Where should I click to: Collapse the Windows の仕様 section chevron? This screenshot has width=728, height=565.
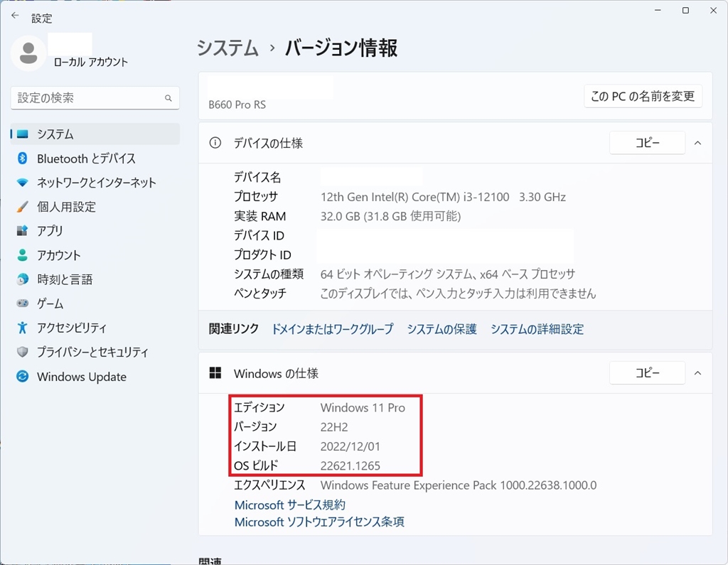click(x=697, y=373)
